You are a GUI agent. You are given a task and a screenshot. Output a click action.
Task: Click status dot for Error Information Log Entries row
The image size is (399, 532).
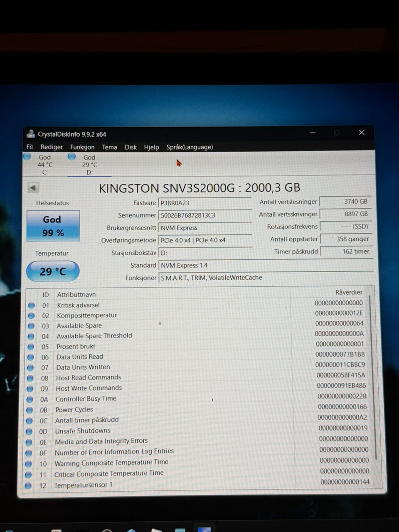29,453
